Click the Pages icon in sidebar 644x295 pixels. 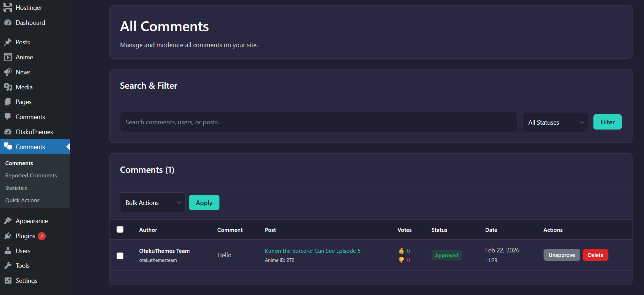click(x=8, y=102)
